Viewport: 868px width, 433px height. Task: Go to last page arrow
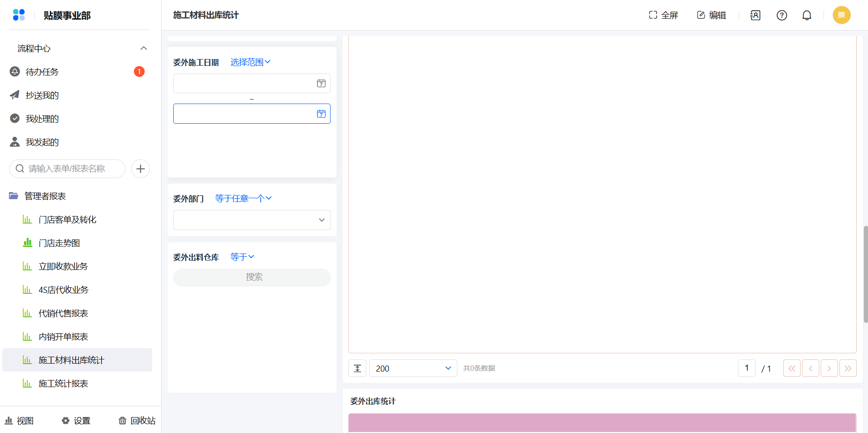tap(848, 368)
